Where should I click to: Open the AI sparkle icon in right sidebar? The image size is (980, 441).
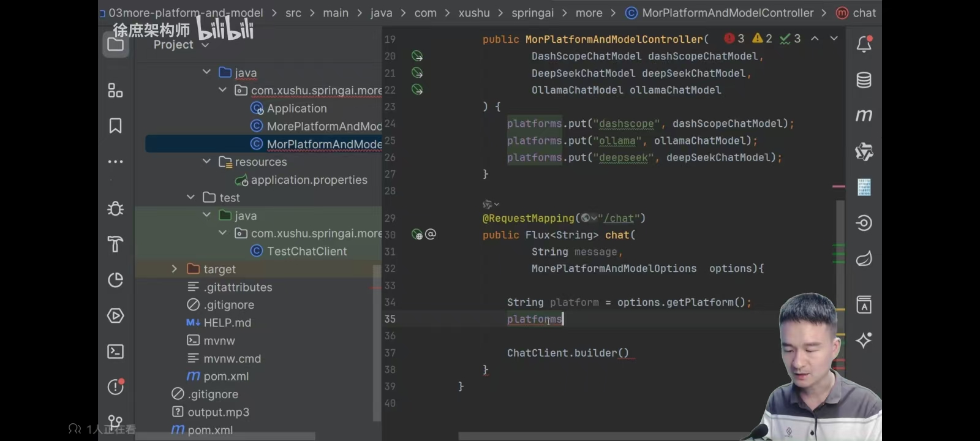click(864, 340)
